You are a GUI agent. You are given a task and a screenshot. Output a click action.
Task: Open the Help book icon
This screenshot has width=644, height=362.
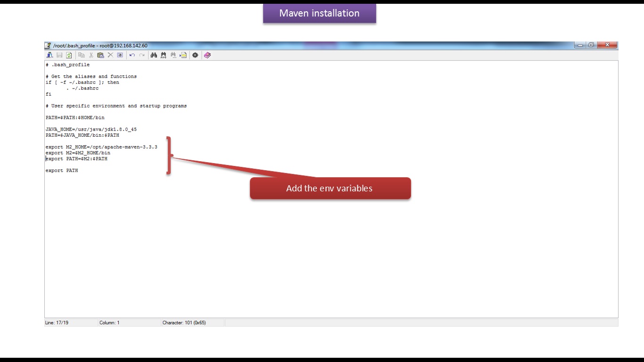click(207, 55)
